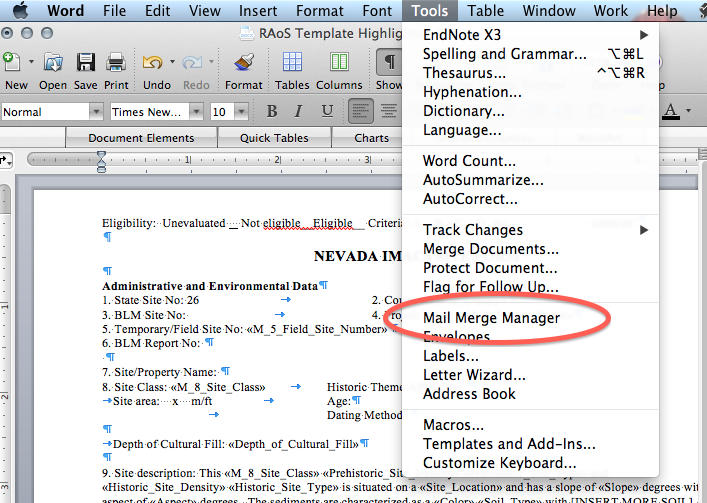Open the Word application menu
Screen dimensions: 707x503
[65, 10]
